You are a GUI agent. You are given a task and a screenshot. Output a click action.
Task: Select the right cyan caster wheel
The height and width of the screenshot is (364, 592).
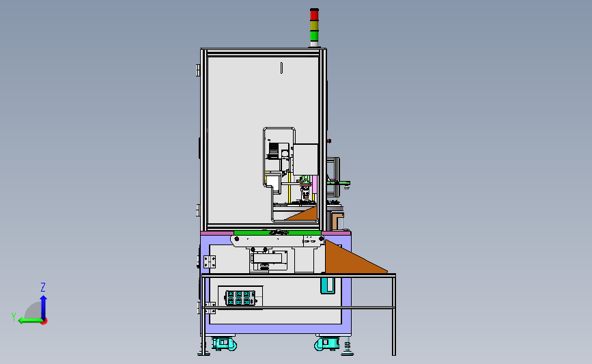pos(327,344)
